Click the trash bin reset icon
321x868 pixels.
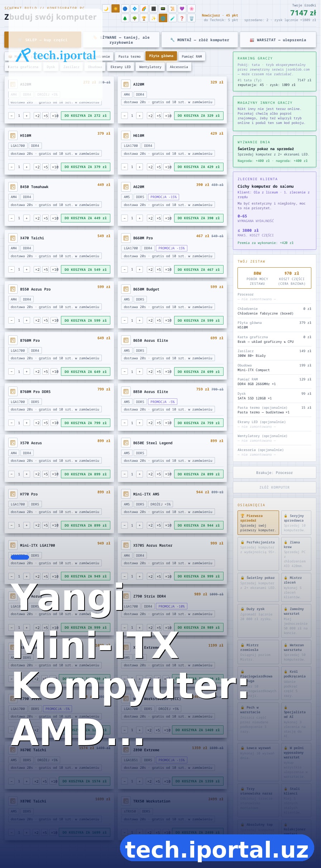pyautogui.click(x=191, y=18)
